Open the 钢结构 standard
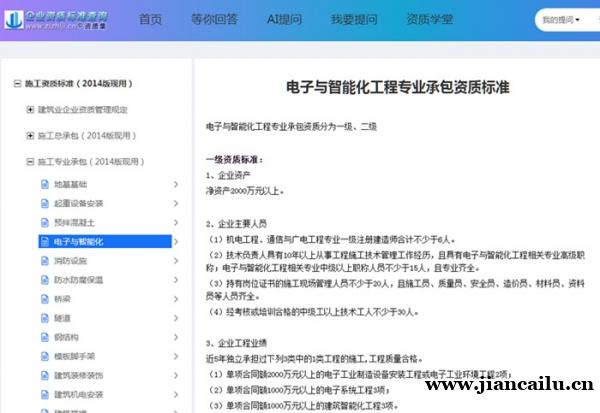 (x=66, y=338)
